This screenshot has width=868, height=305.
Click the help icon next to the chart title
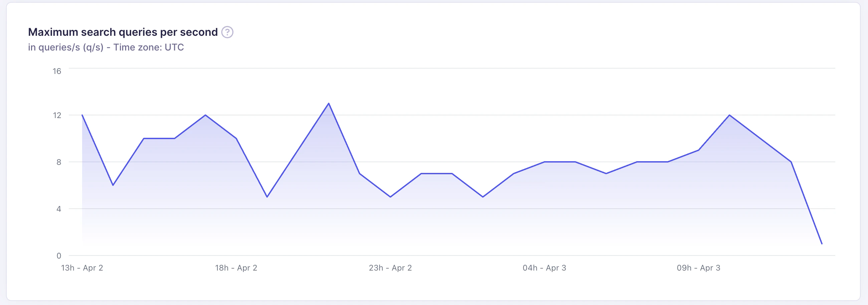(228, 32)
